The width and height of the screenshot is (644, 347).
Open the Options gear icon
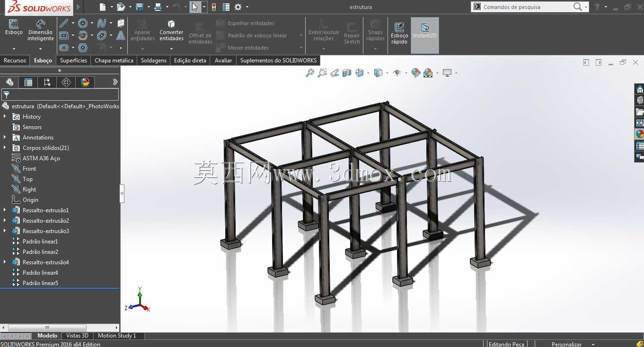point(238,7)
